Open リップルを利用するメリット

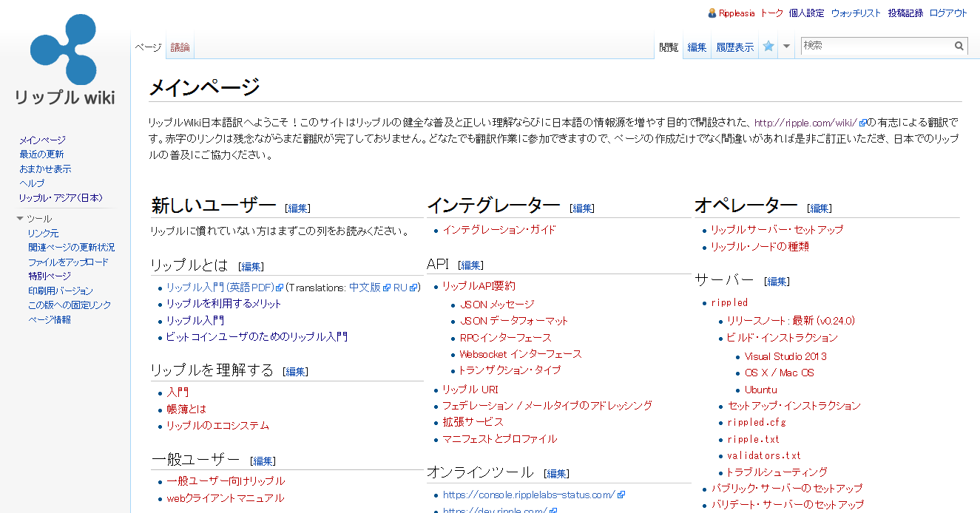coord(224,304)
